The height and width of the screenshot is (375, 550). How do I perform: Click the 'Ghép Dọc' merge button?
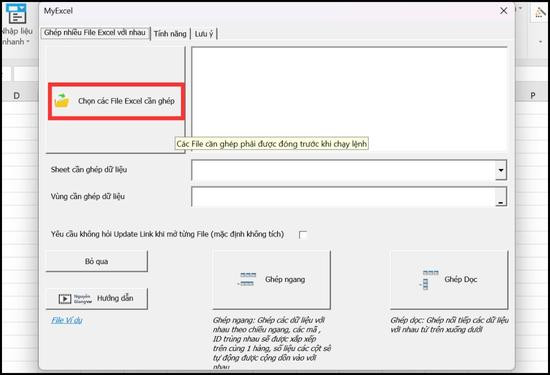click(x=449, y=280)
